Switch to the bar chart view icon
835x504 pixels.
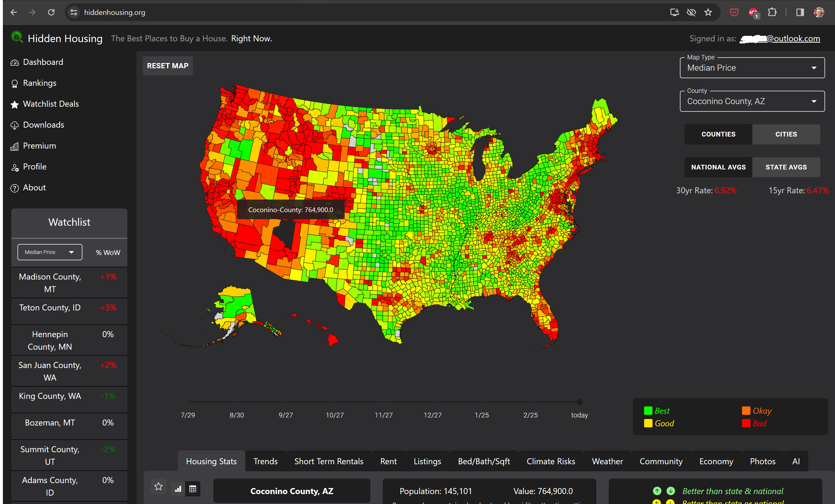(178, 489)
